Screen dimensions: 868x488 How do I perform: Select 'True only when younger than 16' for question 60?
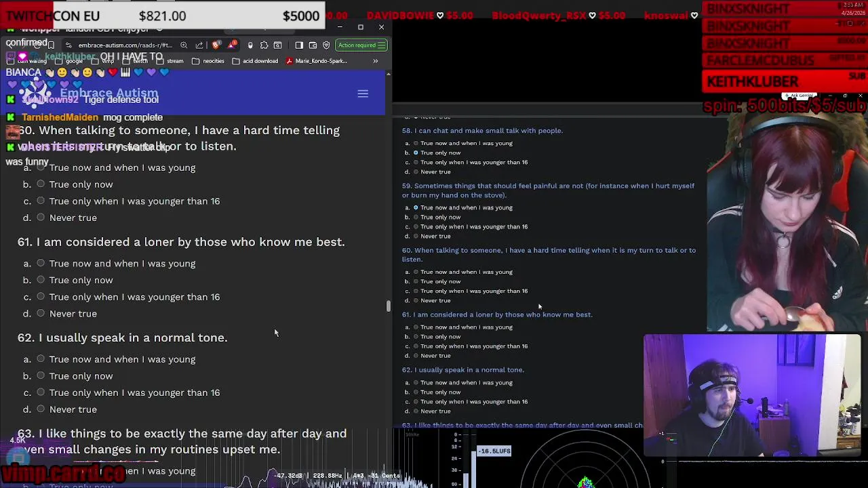click(41, 201)
